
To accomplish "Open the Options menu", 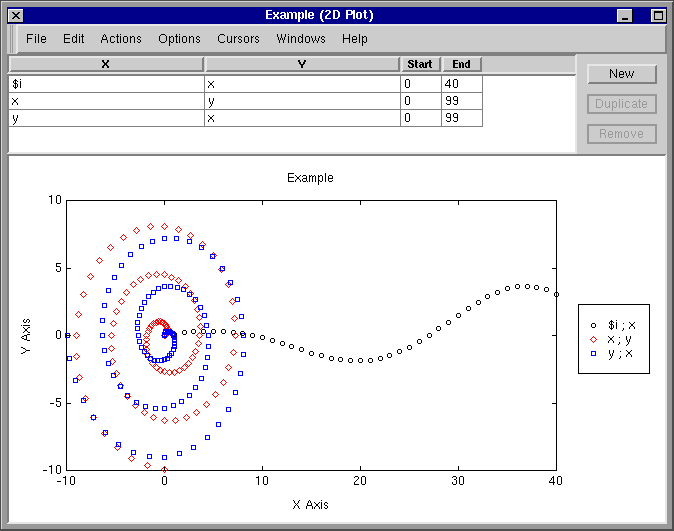I will coord(179,39).
